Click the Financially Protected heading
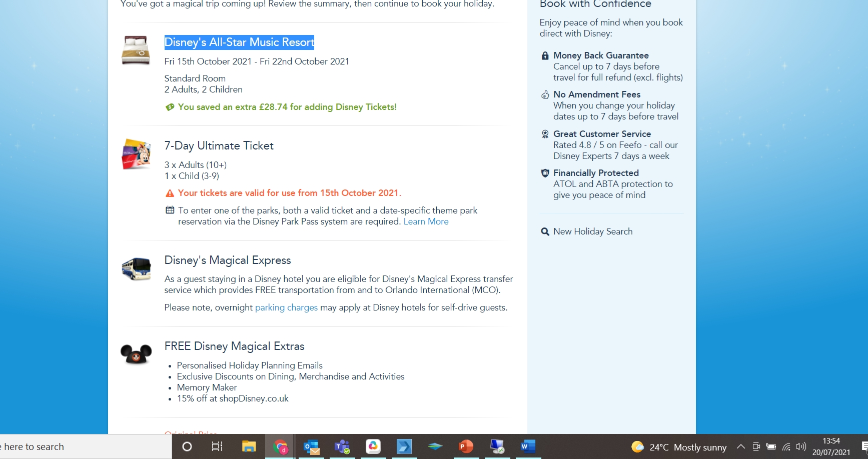This screenshot has width=868, height=459. (x=596, y=173)
